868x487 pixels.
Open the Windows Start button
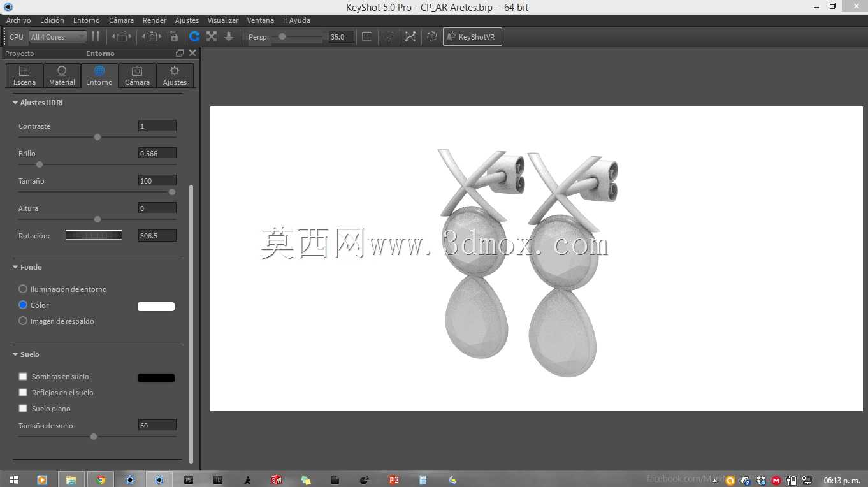(x=13, y=479)
